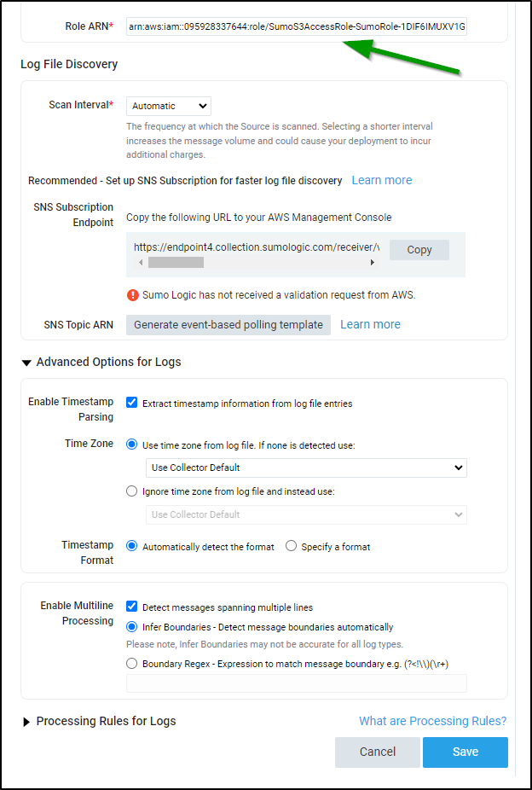This screenshot has height=790, width=532.
Task: Click inside the Role ARN input field
Action: pyautogui.click(x=297, y=26)
